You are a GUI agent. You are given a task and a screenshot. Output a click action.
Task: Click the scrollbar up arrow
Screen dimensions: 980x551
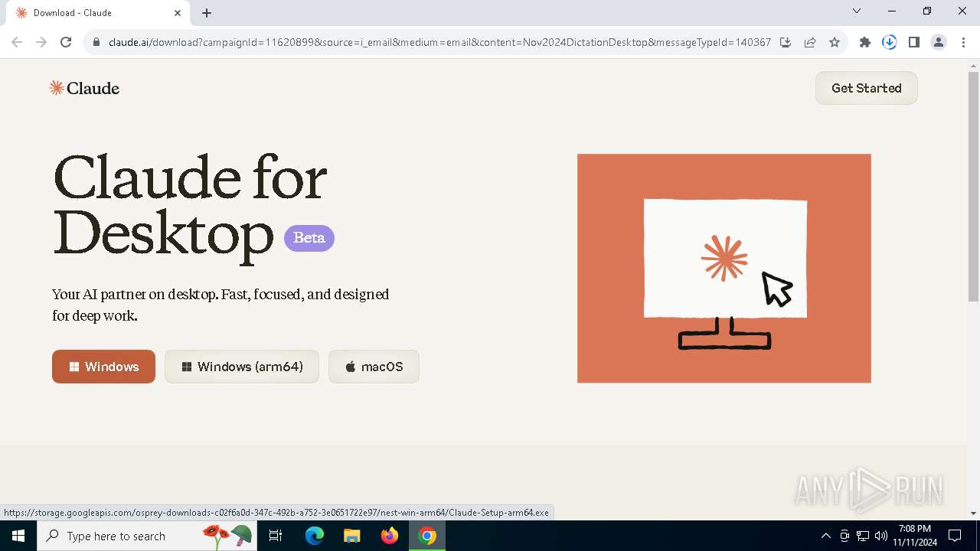coord(973,65)
